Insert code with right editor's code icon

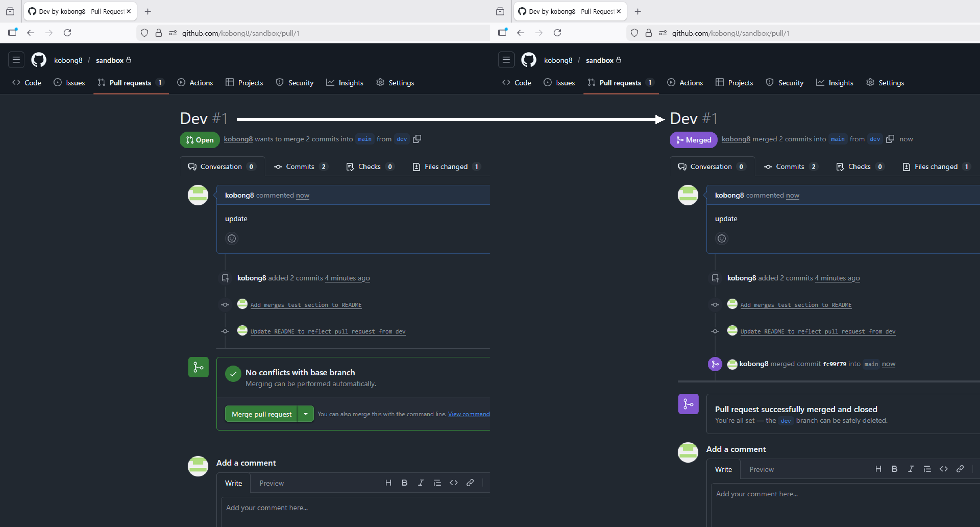(x=943, y=469)
